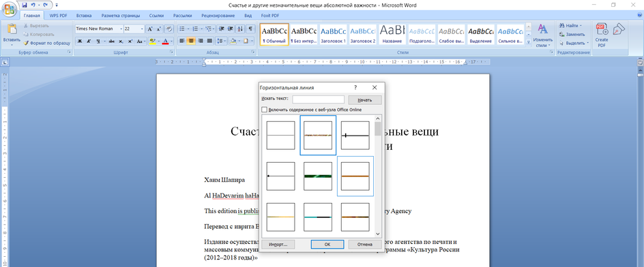The width and height of the screenshot is (644, 267).
Task: Expand the Paste (Вставить) dropdown arrow
Action: 12,44
